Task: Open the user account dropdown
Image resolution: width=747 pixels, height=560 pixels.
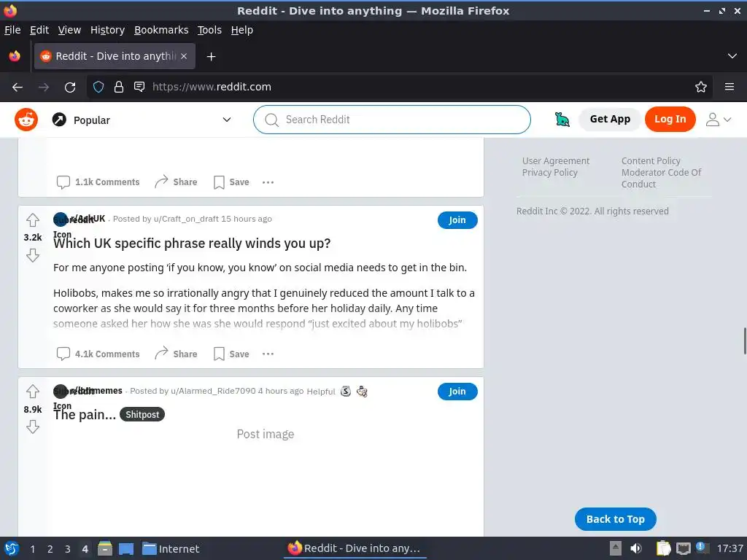Action: (719, 120)
